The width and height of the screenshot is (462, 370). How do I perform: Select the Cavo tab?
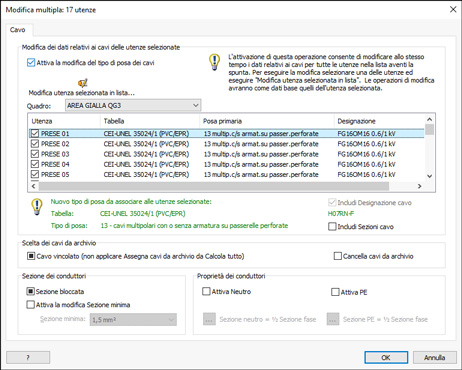(x=18, y=30)
